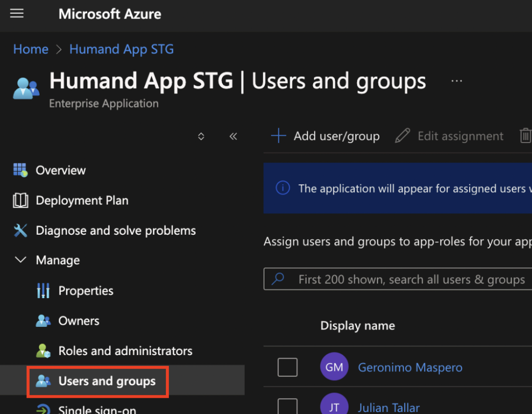Screen dimensions: 532x414
Task: Click the GM avatar for Geronimo Maspero
Action: pyautogui.click(x=334, y=367)
